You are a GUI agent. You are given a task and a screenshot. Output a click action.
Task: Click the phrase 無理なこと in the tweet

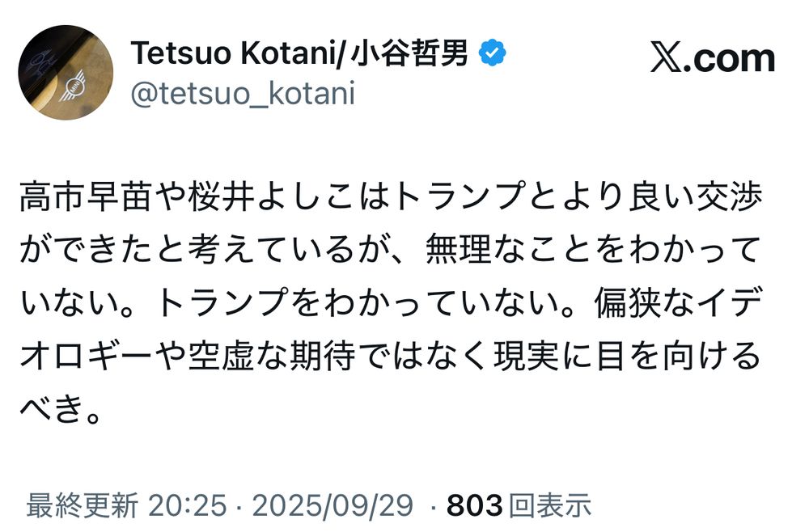click(x=509, y=250)
